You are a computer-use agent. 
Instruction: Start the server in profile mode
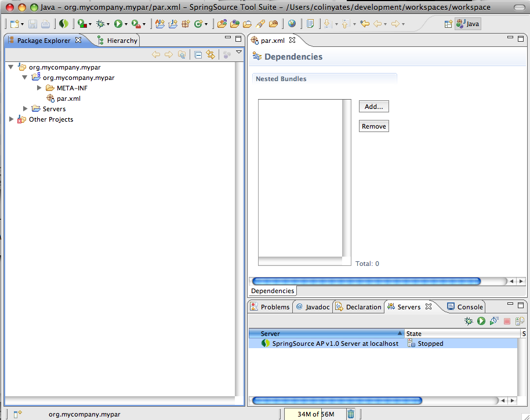coord(494,321)
